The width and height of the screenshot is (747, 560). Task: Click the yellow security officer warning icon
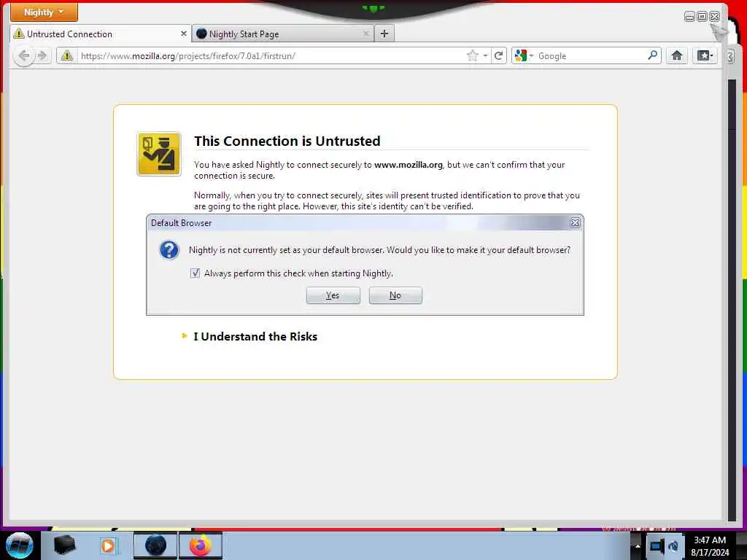pyautogui.click(x=159, y=154)
